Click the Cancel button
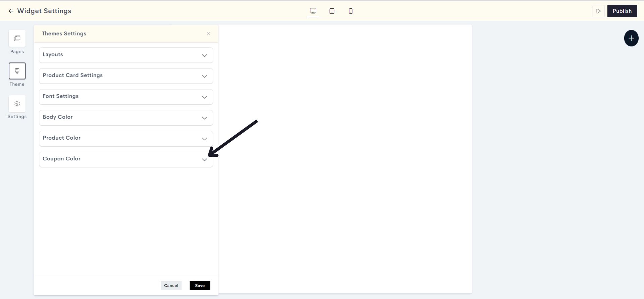Image resolution: width=644 pixels, height=299 pixels. pyautogui.click(x=171, y=286)
